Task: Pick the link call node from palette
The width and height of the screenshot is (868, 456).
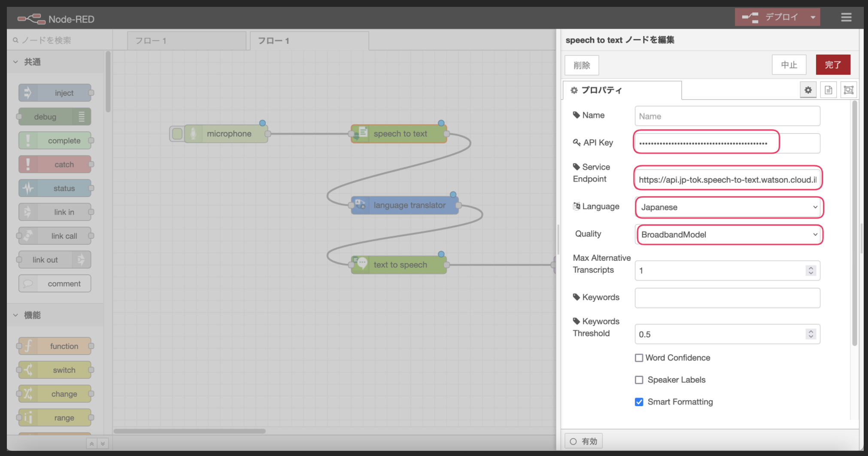Action: pos(55,236)
